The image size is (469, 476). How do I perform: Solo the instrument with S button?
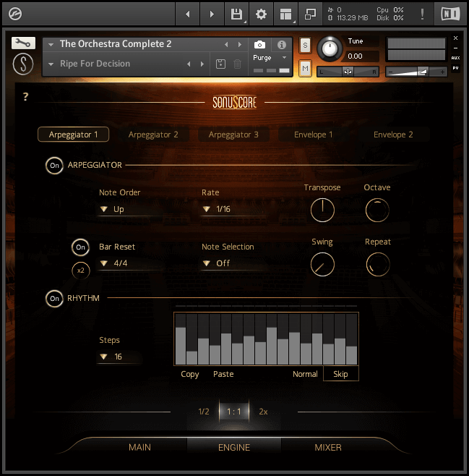(x=305, y=46)
